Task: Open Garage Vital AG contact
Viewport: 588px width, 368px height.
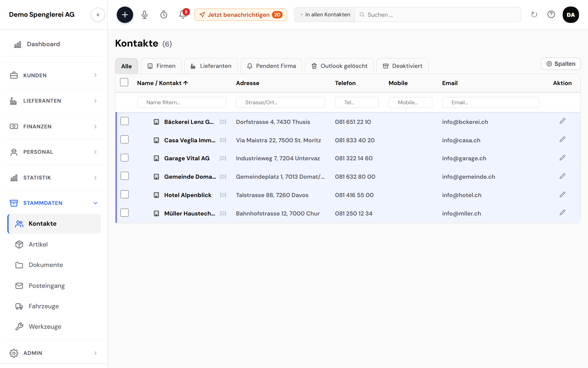Action: coord(187,158)
